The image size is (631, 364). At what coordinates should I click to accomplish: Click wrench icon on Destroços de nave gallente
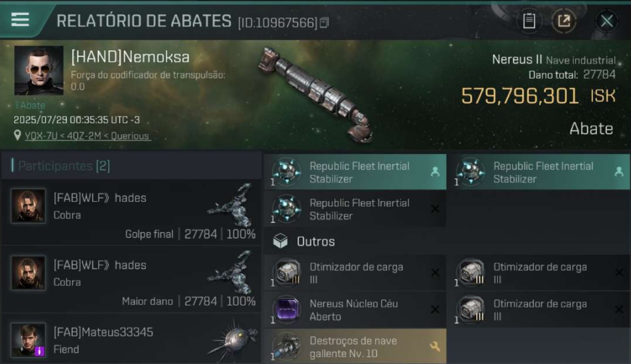[x=435, y=347]
